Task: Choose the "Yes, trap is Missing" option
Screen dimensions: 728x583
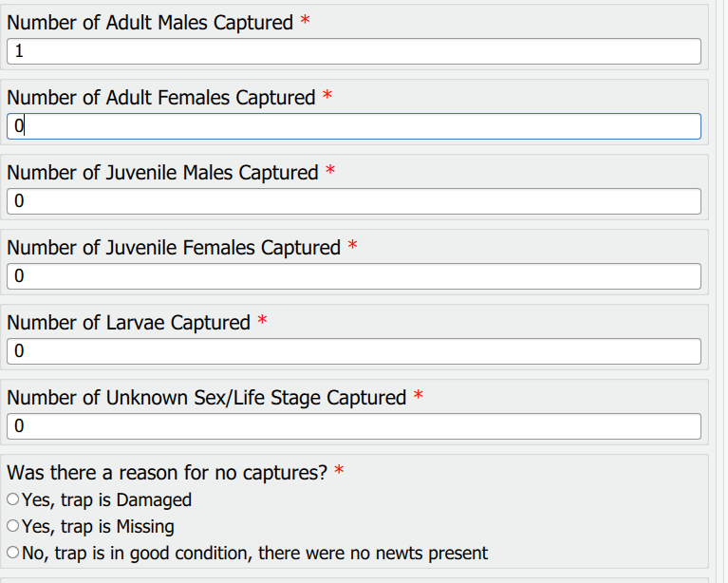Action: click(12, 526)
